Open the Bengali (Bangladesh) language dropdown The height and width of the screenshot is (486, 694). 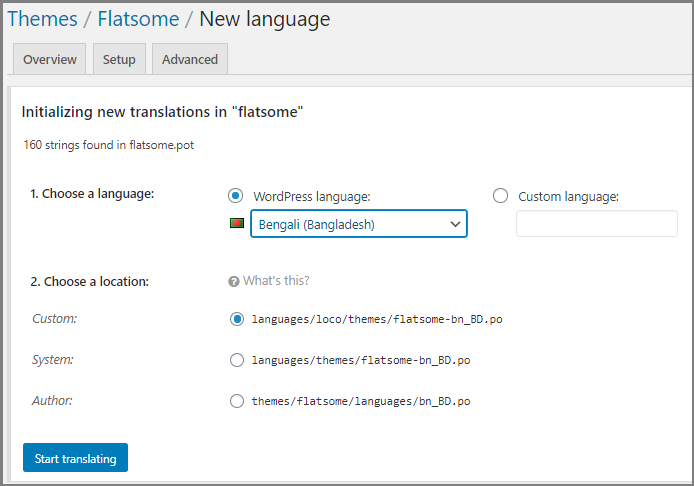(x=359, y=224)
